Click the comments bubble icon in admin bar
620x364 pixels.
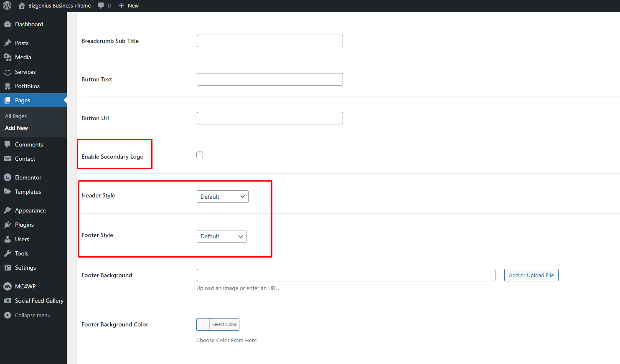pyautogui.click(x=101, y=5)
